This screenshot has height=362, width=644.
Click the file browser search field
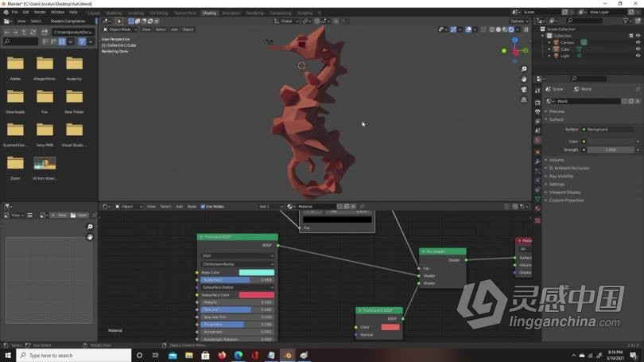pos(21,41)
